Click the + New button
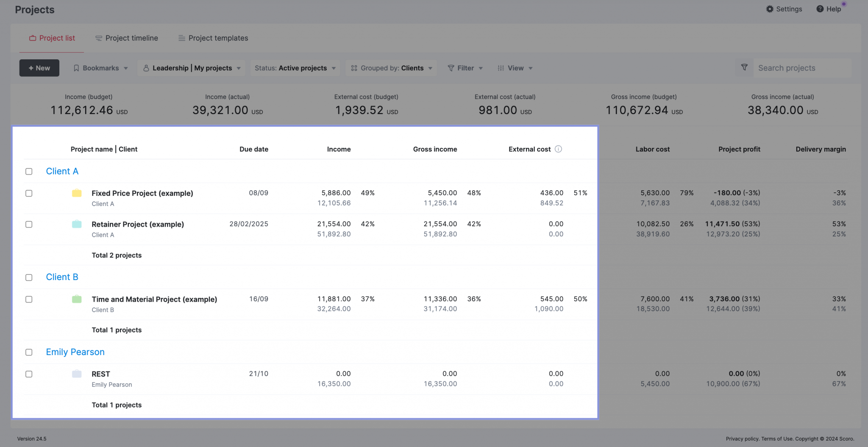The width and height of the screenshot is (868, 447). 39,68
